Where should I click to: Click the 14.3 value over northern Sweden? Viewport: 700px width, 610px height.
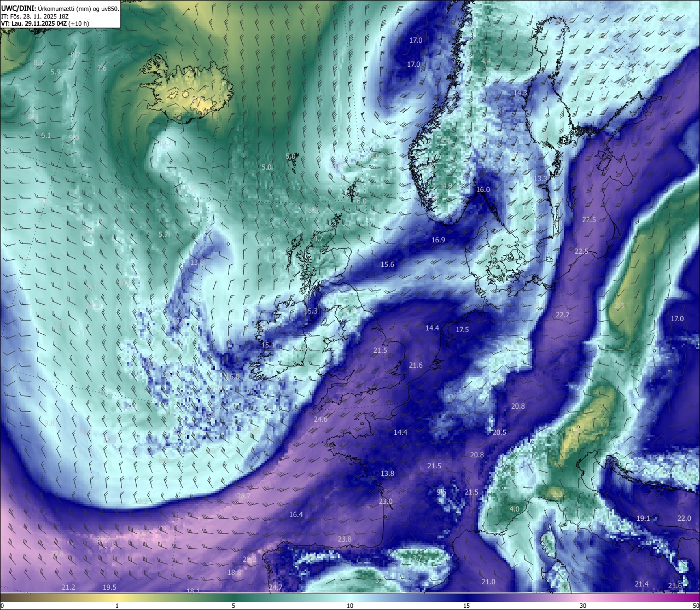pyautogui.click(x=520, y=93)
